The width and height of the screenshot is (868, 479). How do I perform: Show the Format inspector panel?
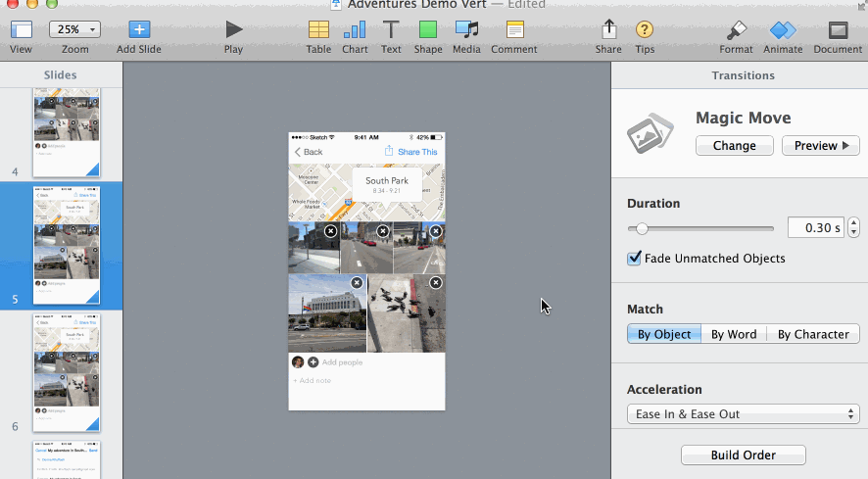pos(737,30)
